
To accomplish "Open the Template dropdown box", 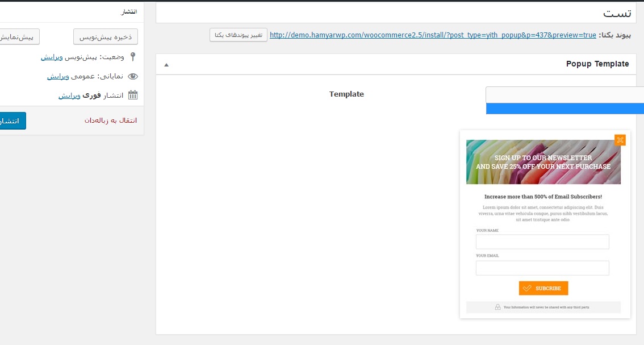I will [564, 94].
